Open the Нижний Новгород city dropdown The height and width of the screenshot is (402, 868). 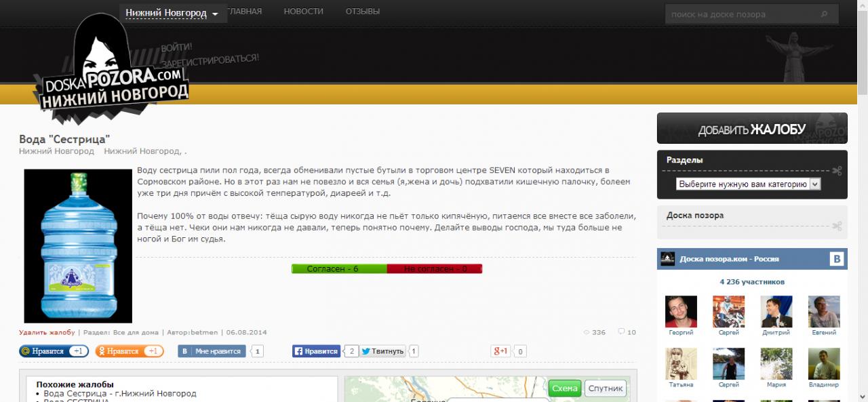[x=173, y=13]
